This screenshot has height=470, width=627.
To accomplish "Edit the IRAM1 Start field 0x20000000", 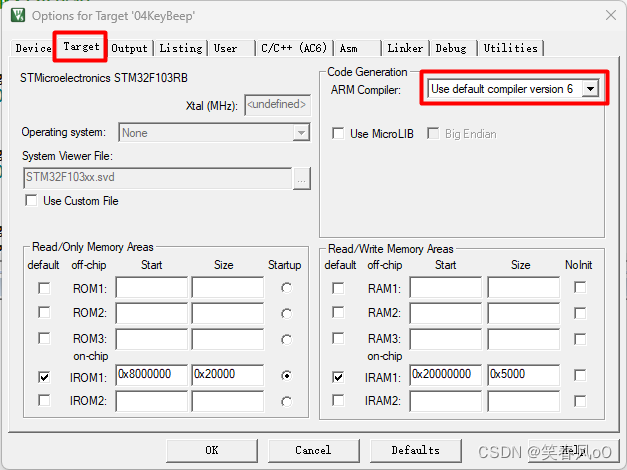I will point(445,375).
